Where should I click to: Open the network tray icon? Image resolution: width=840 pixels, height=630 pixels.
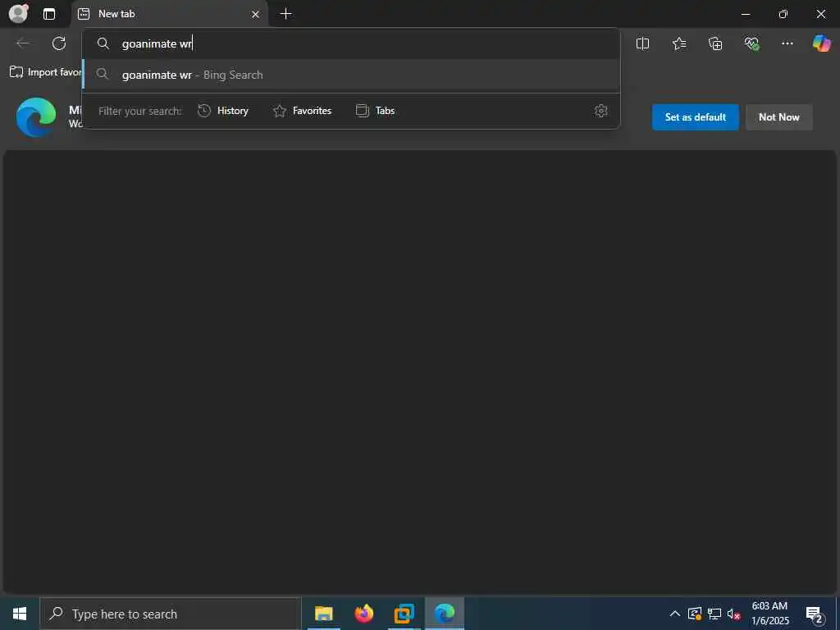coord(714,614)
